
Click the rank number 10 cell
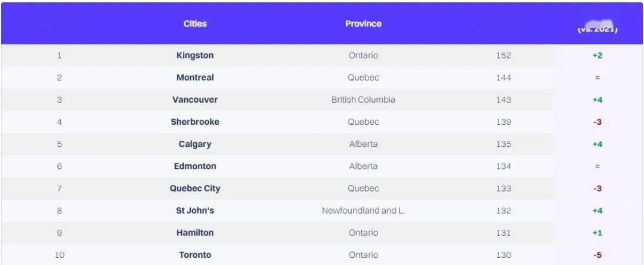point(59,255)
